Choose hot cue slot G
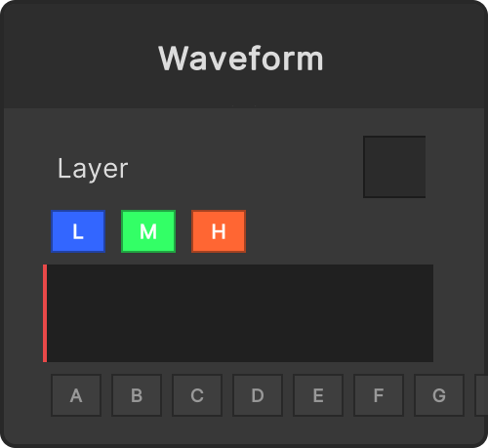This screenshot has height=448, width=488. point(439,395)
